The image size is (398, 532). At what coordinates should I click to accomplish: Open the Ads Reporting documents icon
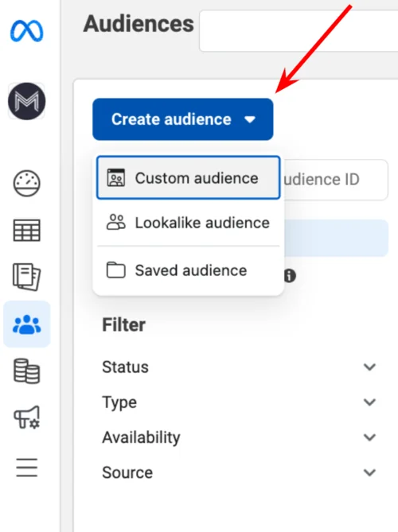(x=27, y=277)
